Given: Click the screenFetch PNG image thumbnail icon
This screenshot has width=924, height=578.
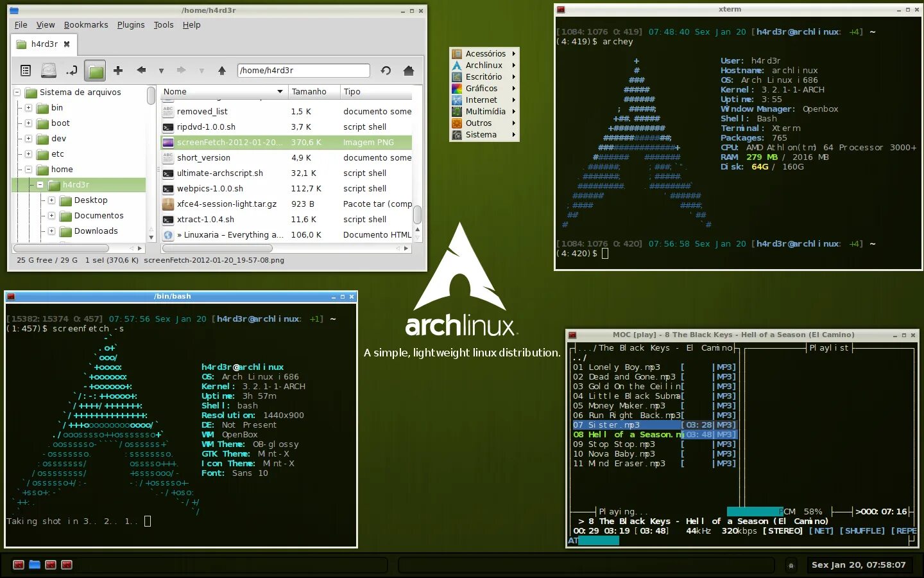Looking at the screenshot, I should pos(168,143).
